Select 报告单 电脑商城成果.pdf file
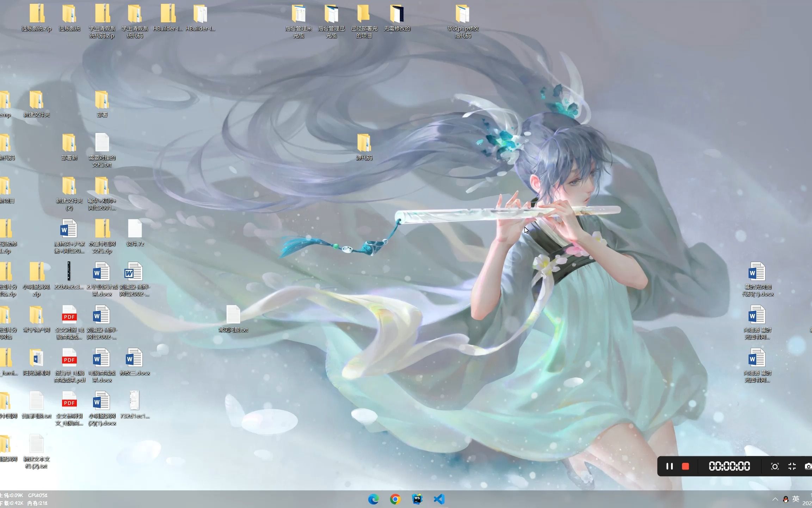Viewport: 812px width, 508px height. (69, 365)
